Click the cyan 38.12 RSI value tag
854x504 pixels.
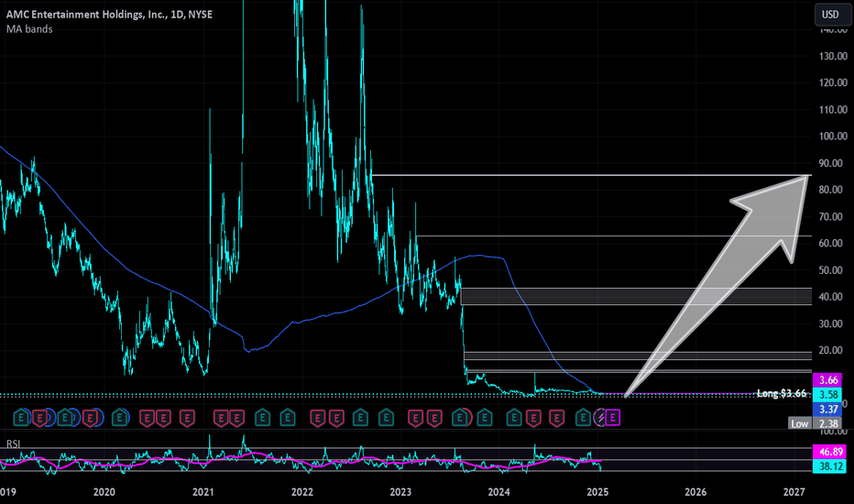coord(830,466)
